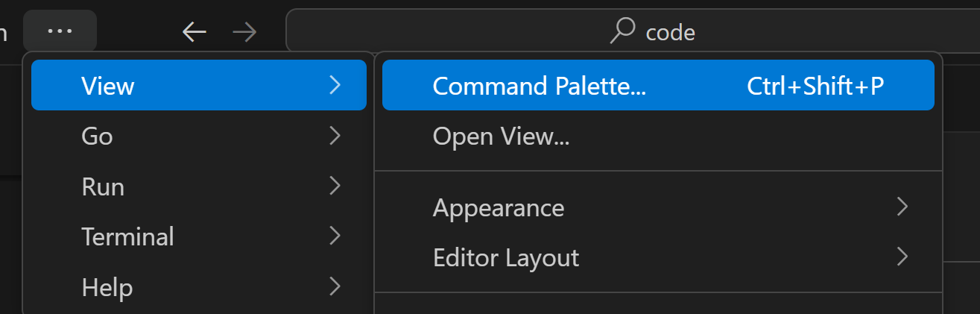Click the chevron next to Help

point(335,287)
